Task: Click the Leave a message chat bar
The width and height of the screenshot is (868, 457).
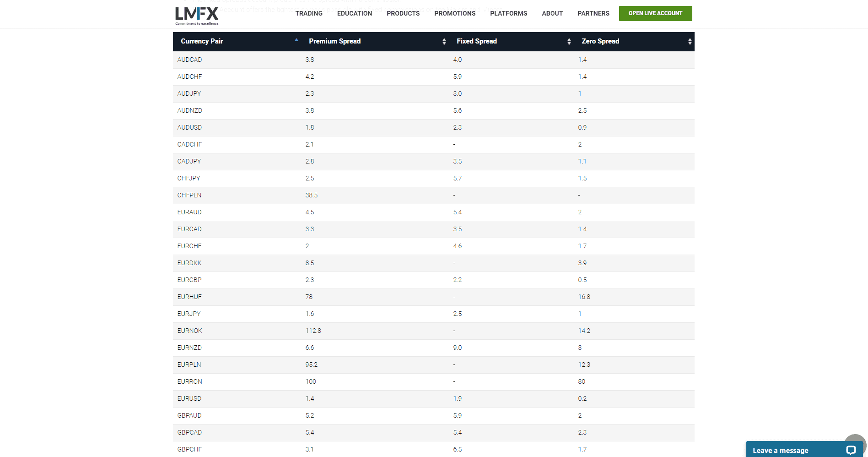Action: [x=781, y=450]
